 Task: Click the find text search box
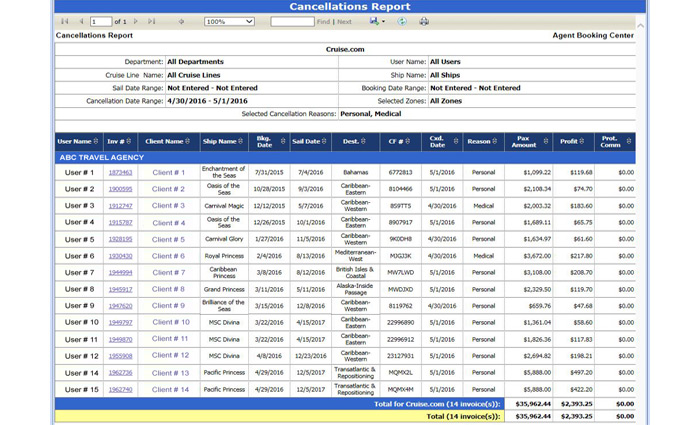pos(292,21)
